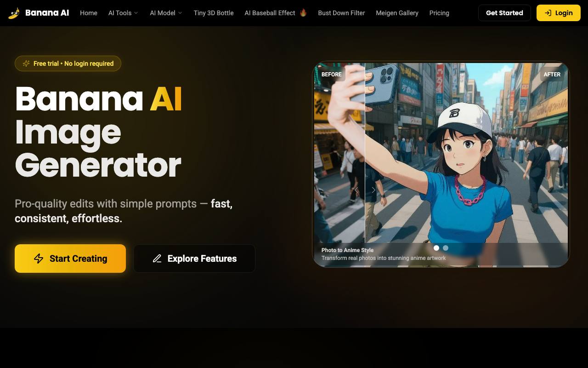The width and height of the screenshot is (588, 368).
Task: Click the lightning bolt icon on Start Creating
Action: [39, 259]
